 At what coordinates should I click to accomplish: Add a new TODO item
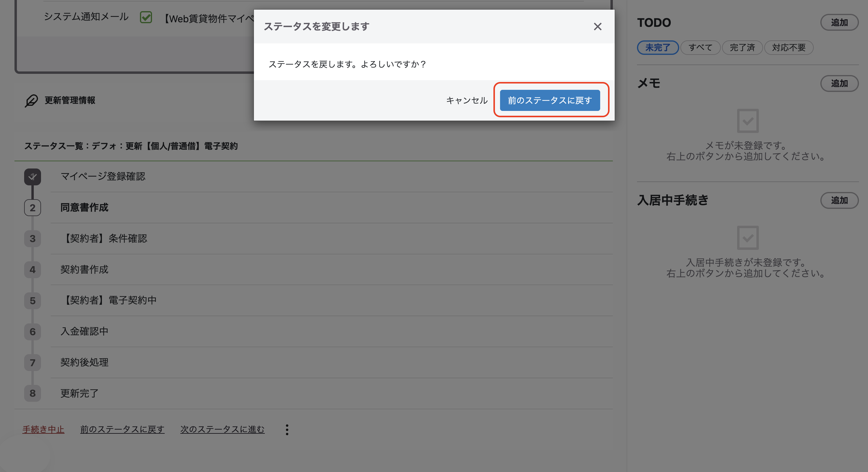(839, 23)
